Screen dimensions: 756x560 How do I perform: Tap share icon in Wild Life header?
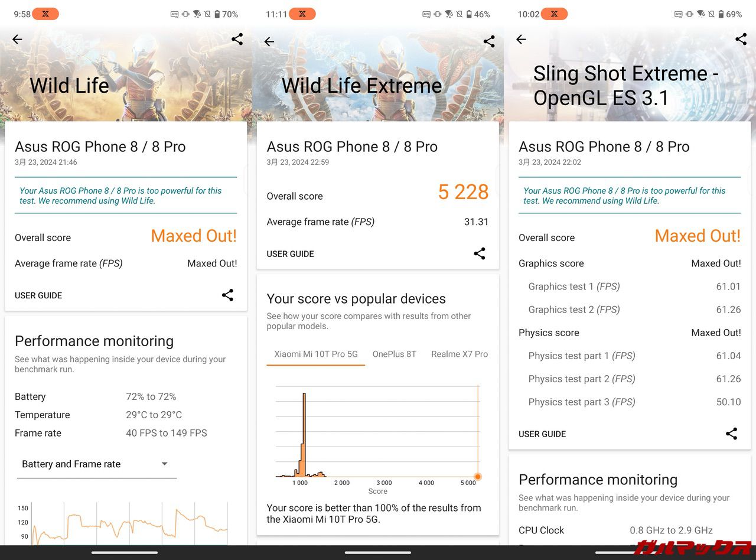[237, 40]
